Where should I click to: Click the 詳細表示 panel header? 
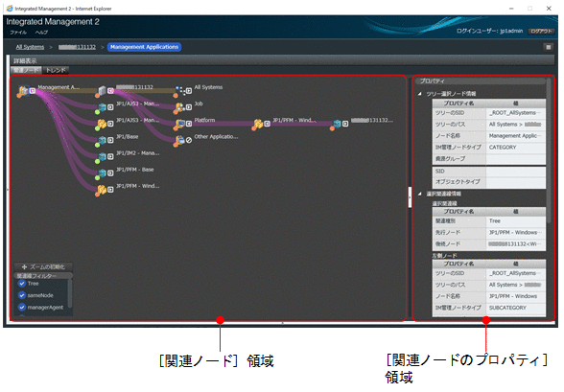283,60
